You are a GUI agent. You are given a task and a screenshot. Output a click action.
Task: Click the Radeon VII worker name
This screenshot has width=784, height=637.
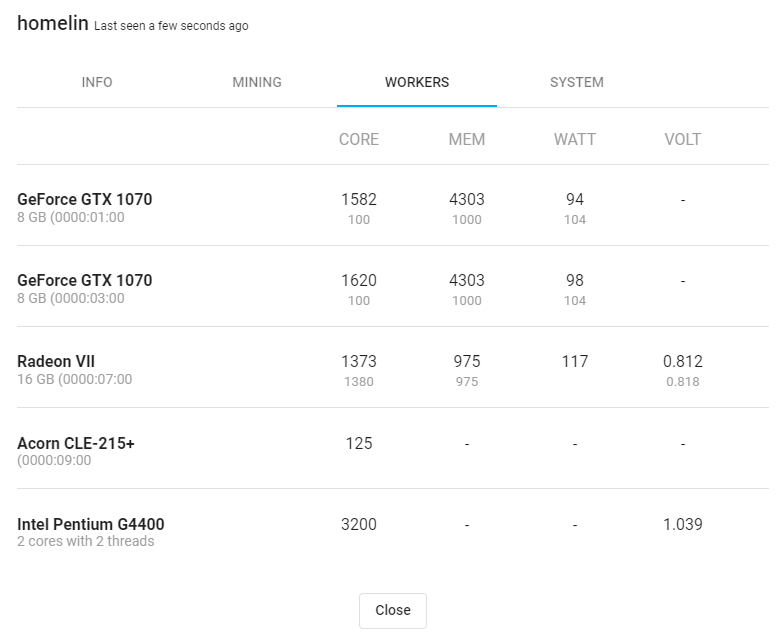coord(56,362)
